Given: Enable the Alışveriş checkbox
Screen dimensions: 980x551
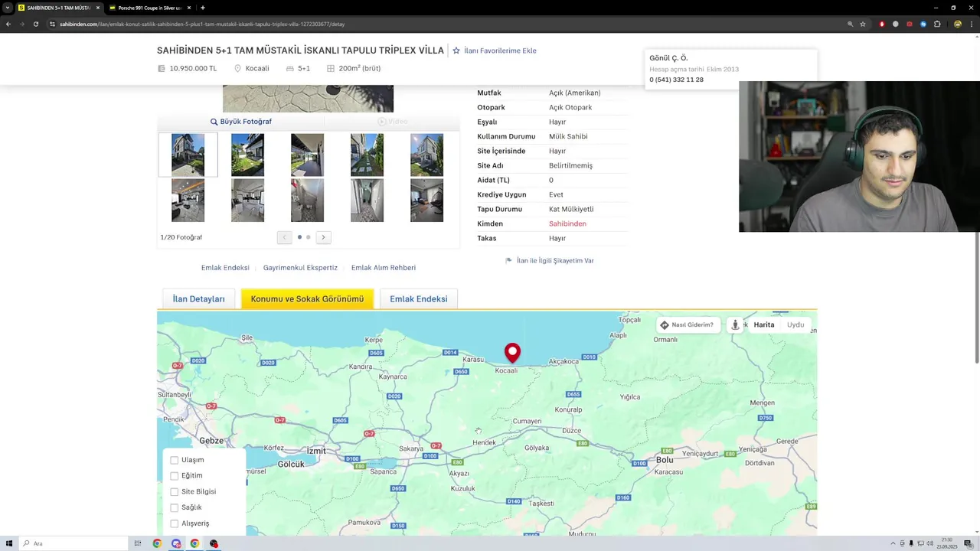Looking at the screenshot, I should tap(174, 523).
